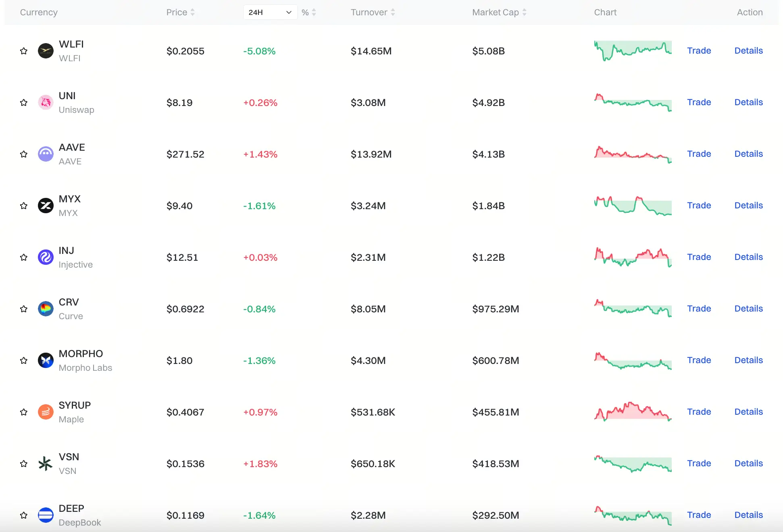
Task: Trade DEEP
Action: 699,515
